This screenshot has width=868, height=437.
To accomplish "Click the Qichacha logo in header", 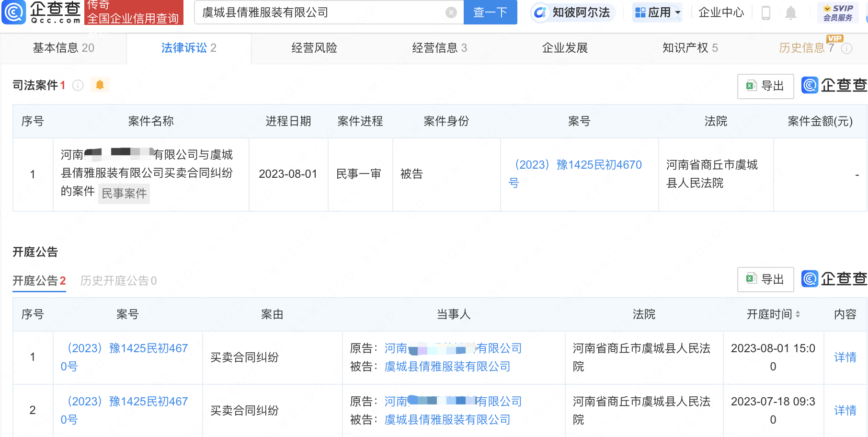I will click(42, 12).
